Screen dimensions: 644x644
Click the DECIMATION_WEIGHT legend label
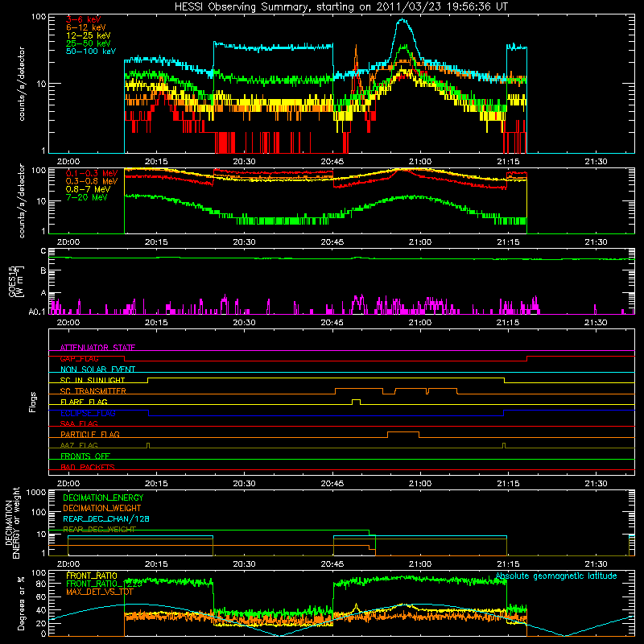tap(102, 508)
